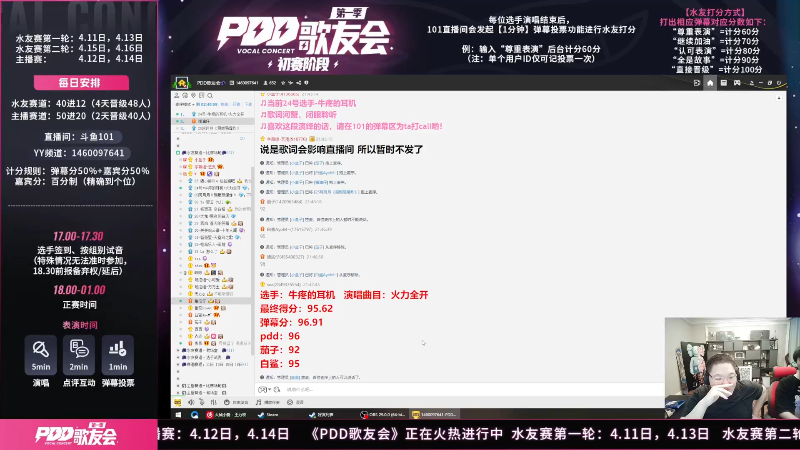Click the 最终得分: 95.62 chat line
800x450 pixels.
[296, 309]
